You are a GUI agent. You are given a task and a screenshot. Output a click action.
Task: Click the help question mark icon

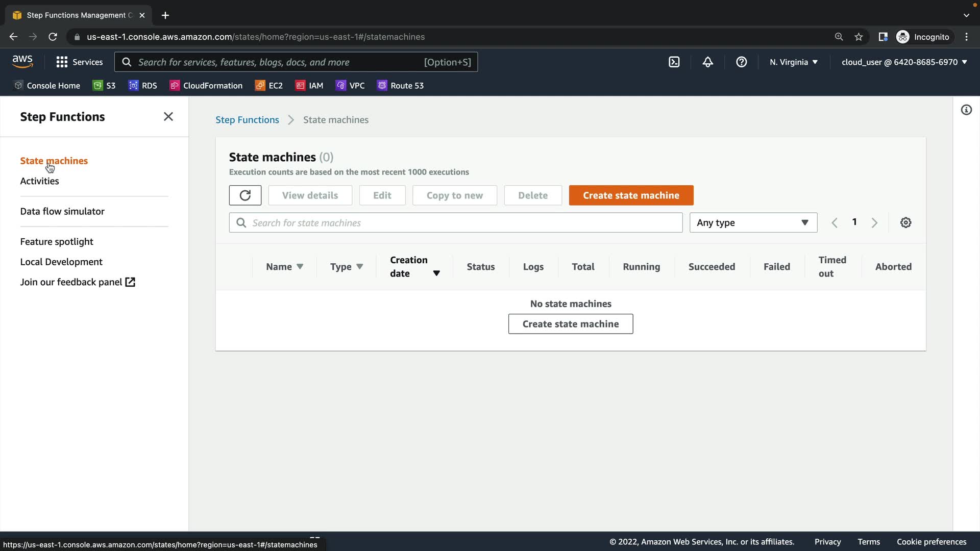tap(741, 62)
